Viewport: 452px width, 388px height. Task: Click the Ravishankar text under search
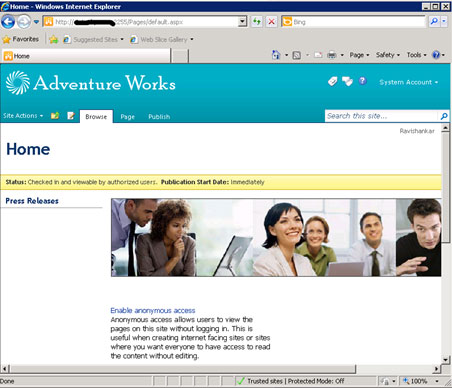pyautogui.click(x=417, y=131)
